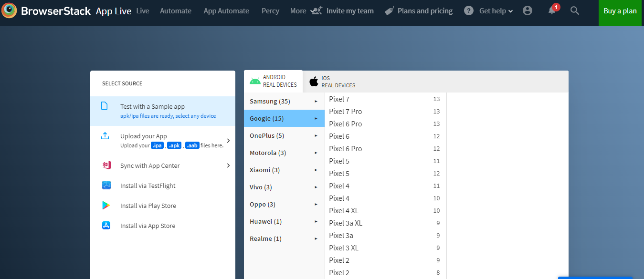Click the TestFlight icon
The width and height of the screenshot is (644, 279).
click(x=106, y=186)
